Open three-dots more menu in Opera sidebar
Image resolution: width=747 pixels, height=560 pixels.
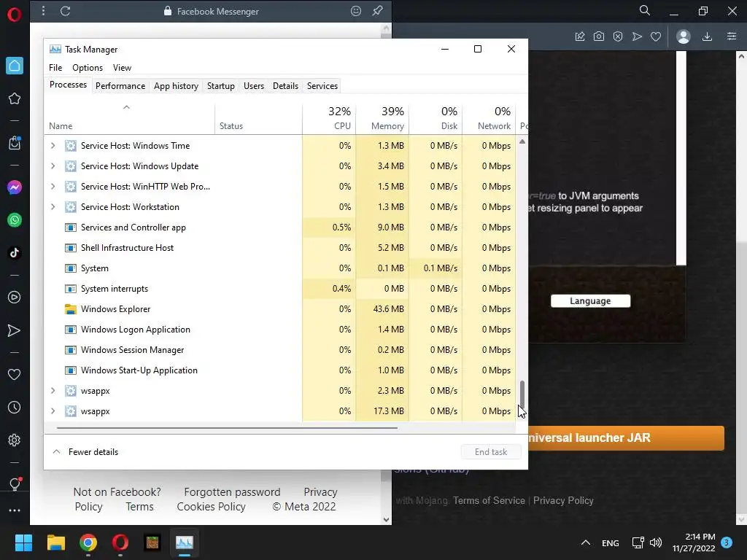tap(15, 510)
